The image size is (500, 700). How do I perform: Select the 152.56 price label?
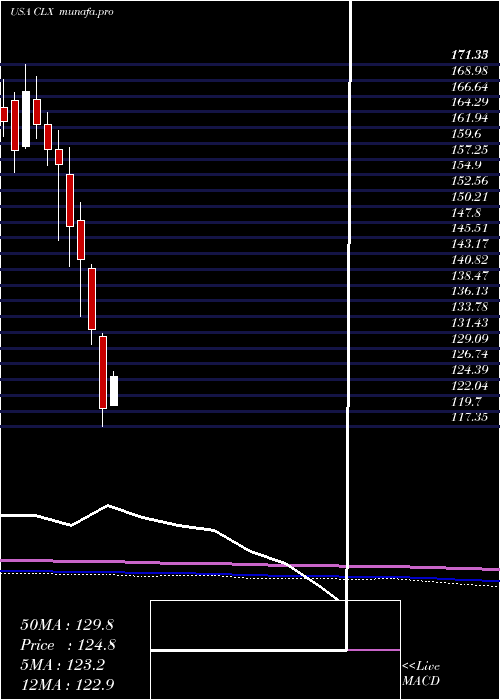[469, 181]
